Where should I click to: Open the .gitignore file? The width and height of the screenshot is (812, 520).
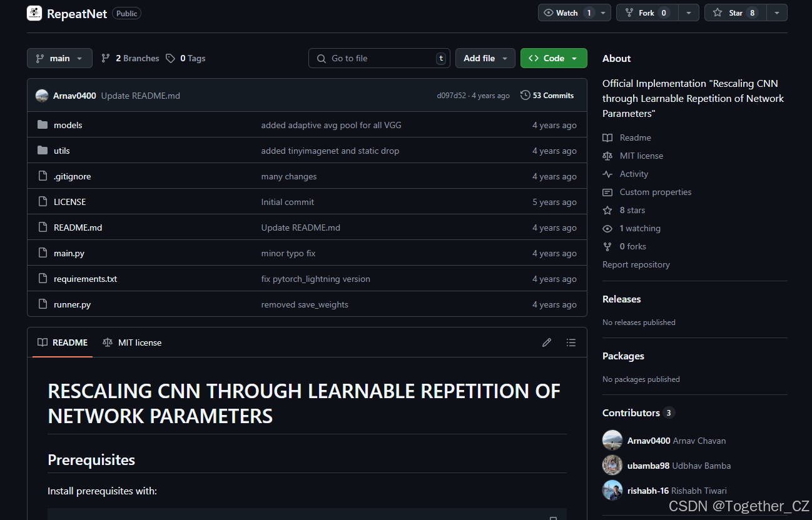[73, 176]
